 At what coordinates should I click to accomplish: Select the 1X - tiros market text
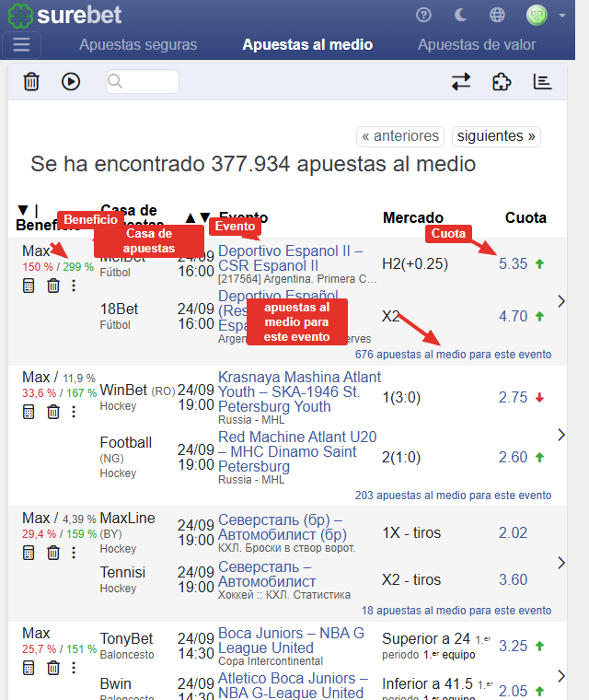[411, 532]
